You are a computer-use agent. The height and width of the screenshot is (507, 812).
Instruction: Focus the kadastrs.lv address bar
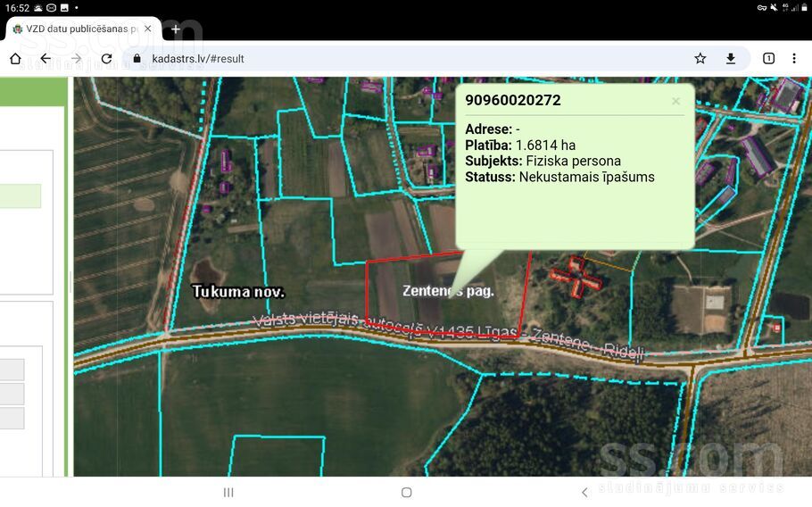tap(402, 59)
